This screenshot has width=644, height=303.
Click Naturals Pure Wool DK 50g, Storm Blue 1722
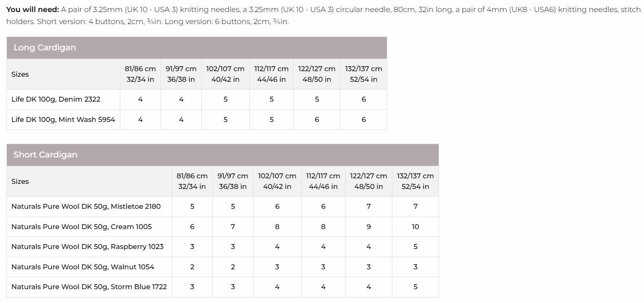(89, 287)
